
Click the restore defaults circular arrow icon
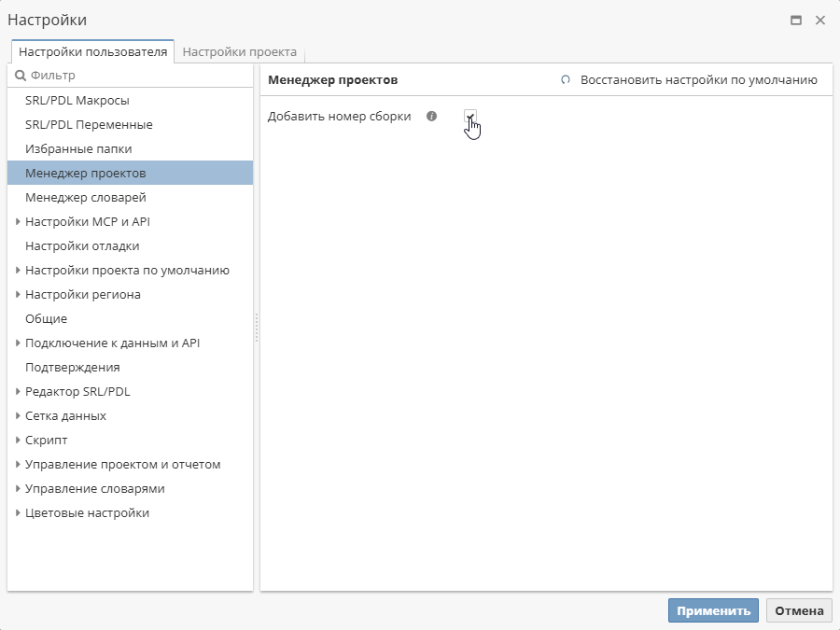tap(565, 80)
